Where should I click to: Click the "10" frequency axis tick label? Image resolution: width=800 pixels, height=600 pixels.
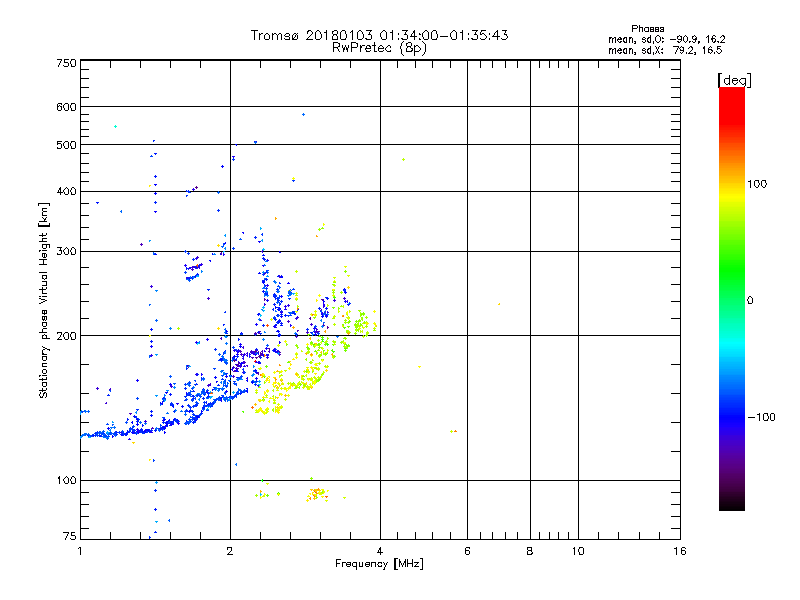pyautogui.click(x=578, y=551)
